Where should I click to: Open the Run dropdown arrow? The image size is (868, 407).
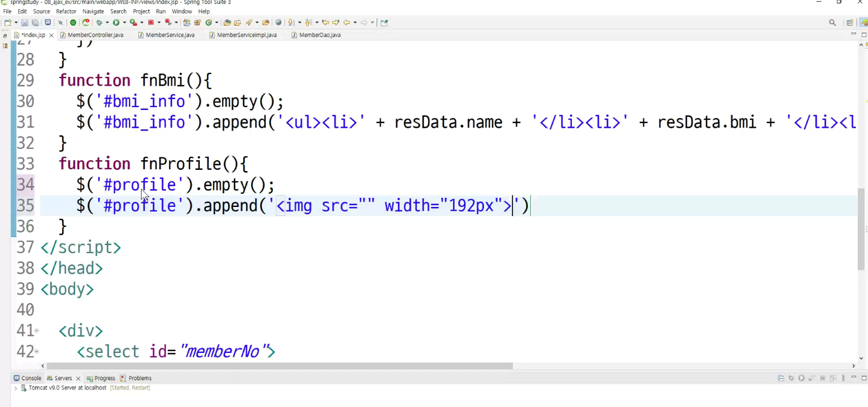point(124,23)
